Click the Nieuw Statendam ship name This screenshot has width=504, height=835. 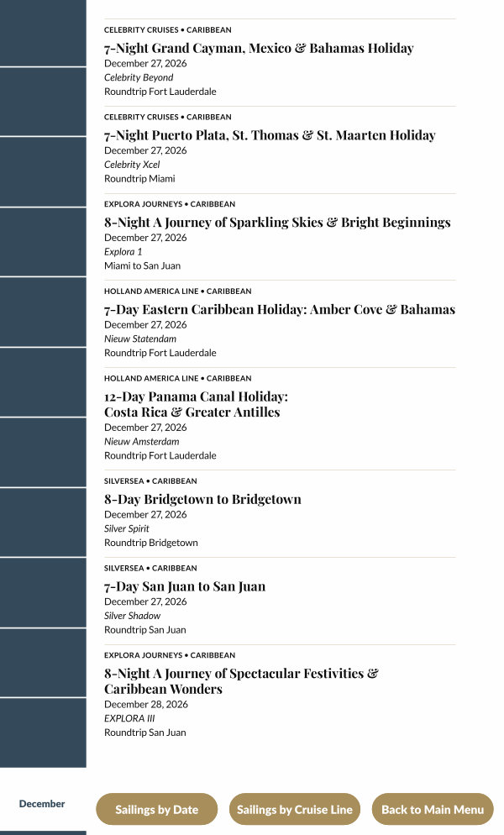(x=140, y=339)
